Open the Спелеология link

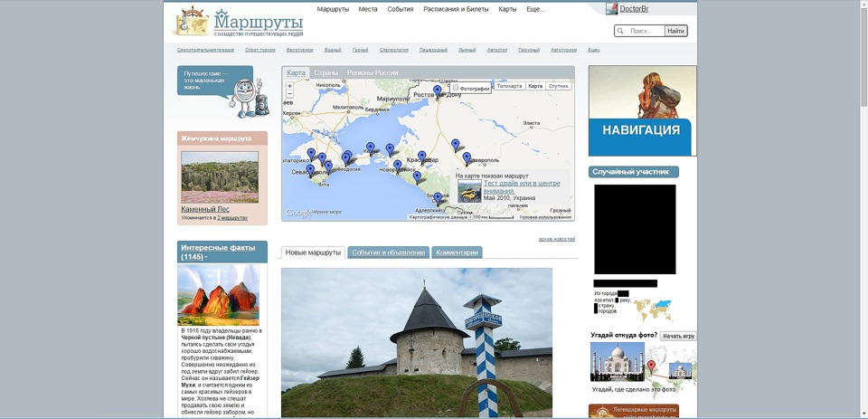pyautogui.click(x=393, y=50)
